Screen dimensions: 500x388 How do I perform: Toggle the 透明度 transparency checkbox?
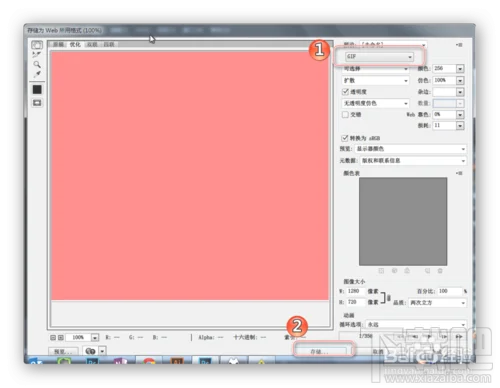pos(345,91)
